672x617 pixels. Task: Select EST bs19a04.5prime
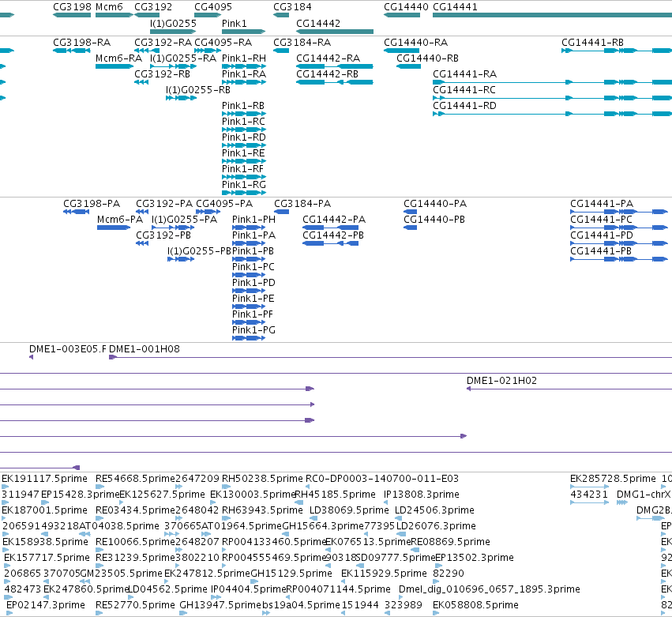tap(302, 605)
